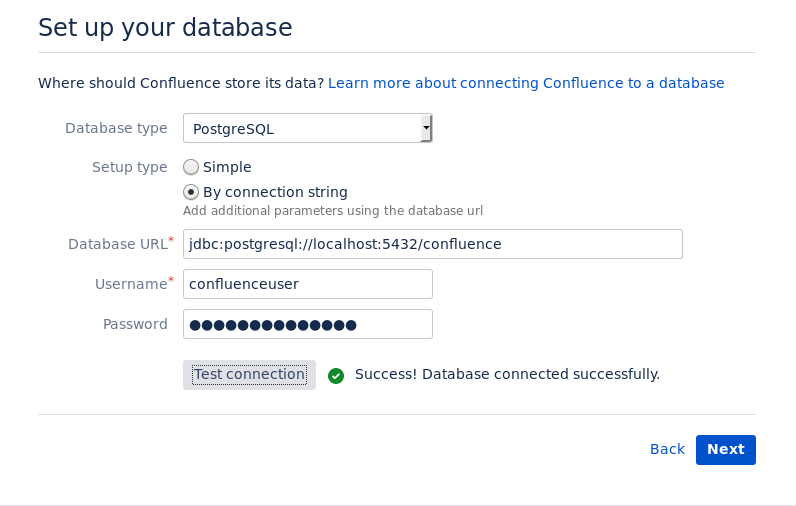
Task: Click the Database URL field label
Action: 118,244
